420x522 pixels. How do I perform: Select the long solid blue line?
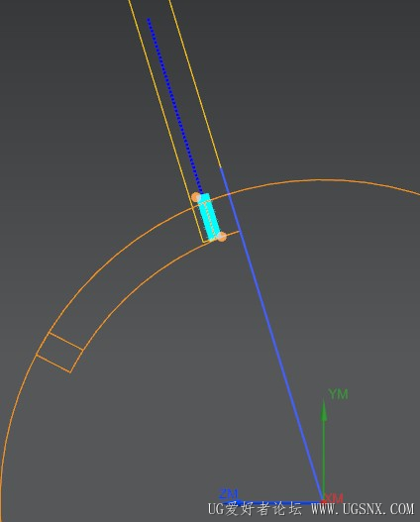(x=271, y=334)
